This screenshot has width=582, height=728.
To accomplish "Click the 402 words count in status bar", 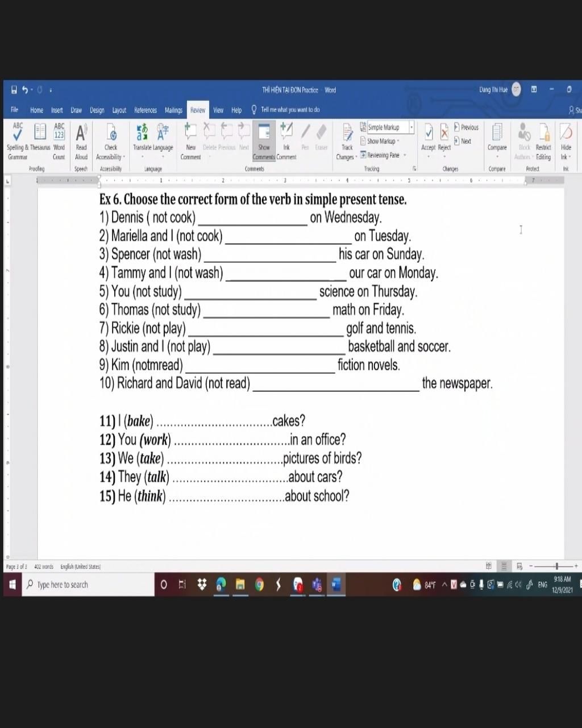I will (x=44, y=566).
